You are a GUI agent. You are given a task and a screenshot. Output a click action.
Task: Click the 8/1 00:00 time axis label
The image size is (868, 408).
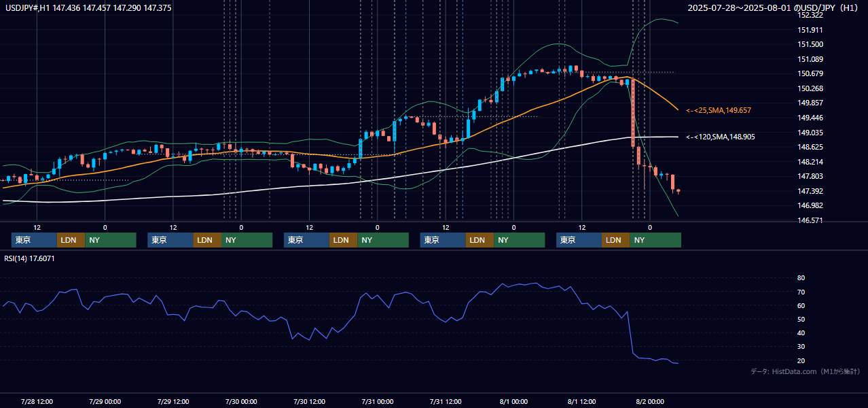(513, 401)
